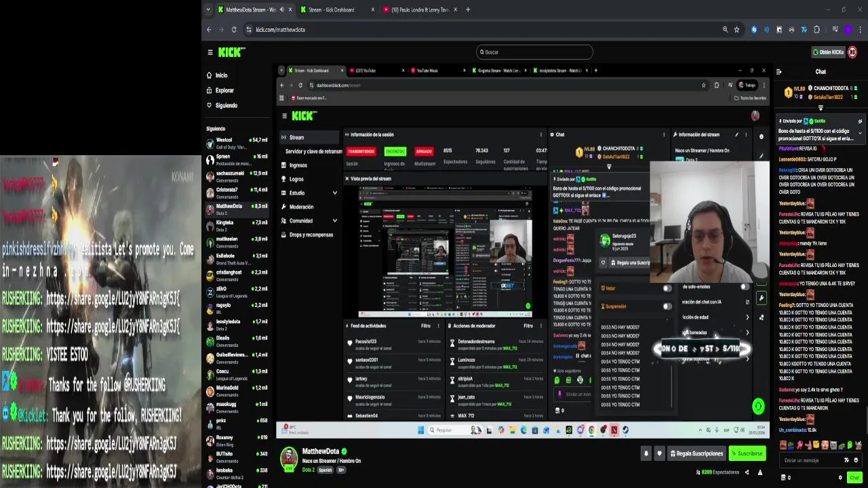
Task: Click the kick.com/matthewdota address bar
Action: tap(481, 30)
